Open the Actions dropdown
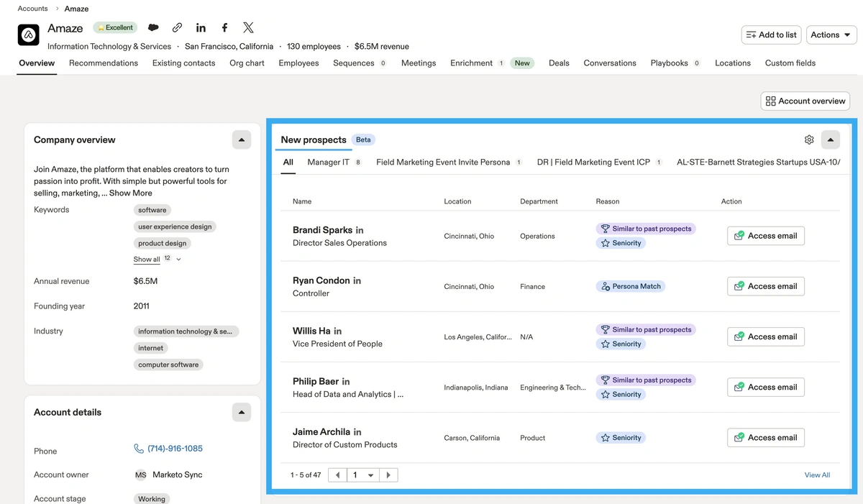This screenshot has width=863, height=504. (831, 35)
